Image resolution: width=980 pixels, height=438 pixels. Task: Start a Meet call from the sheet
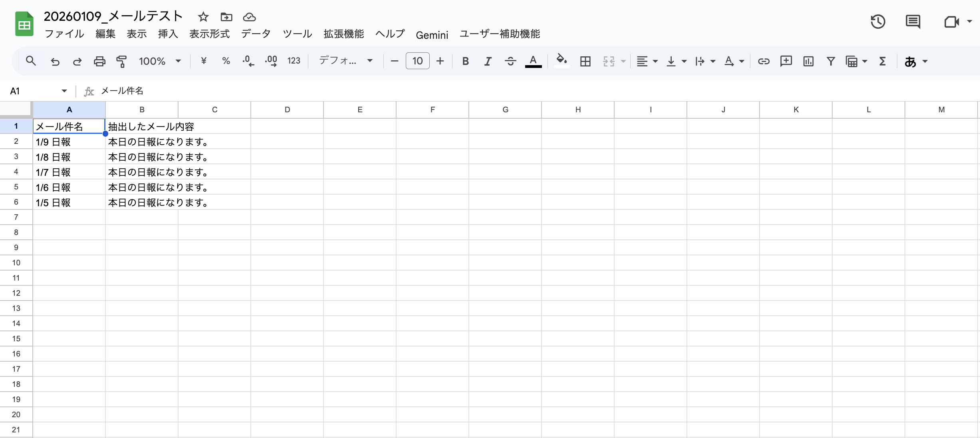tap(953, 22)
